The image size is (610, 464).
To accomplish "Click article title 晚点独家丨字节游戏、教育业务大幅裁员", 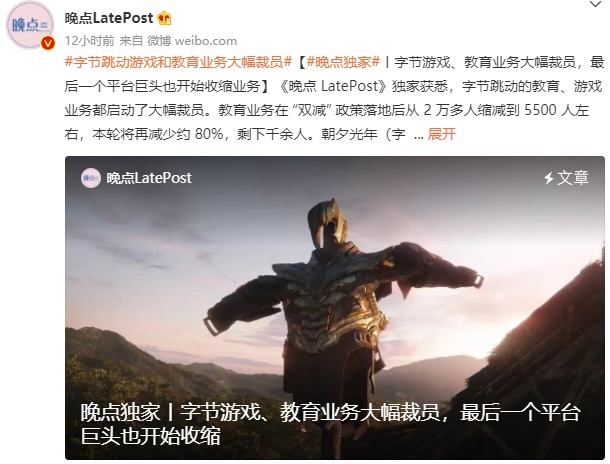I will point(260,413).
